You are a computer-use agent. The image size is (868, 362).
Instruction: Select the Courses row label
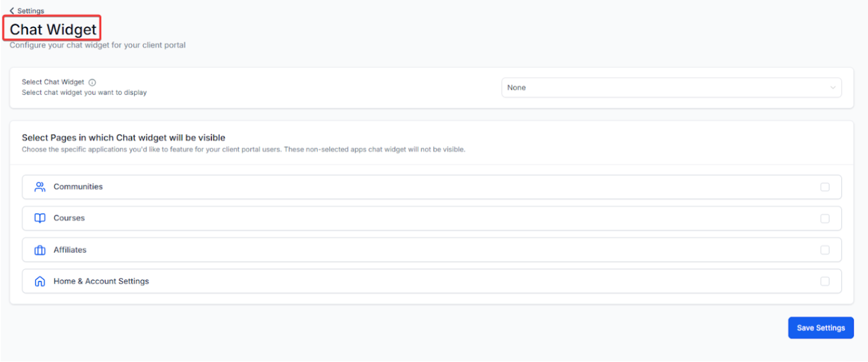point(69,218)
